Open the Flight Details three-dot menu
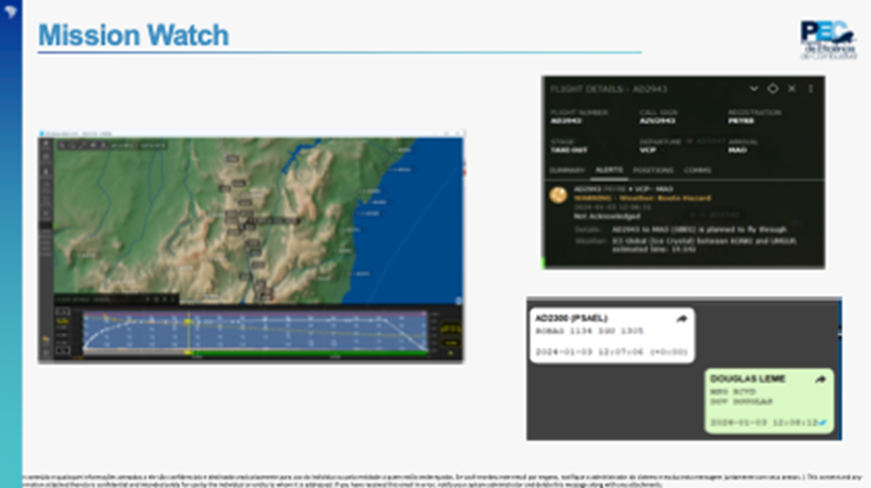 pos(811,89)
